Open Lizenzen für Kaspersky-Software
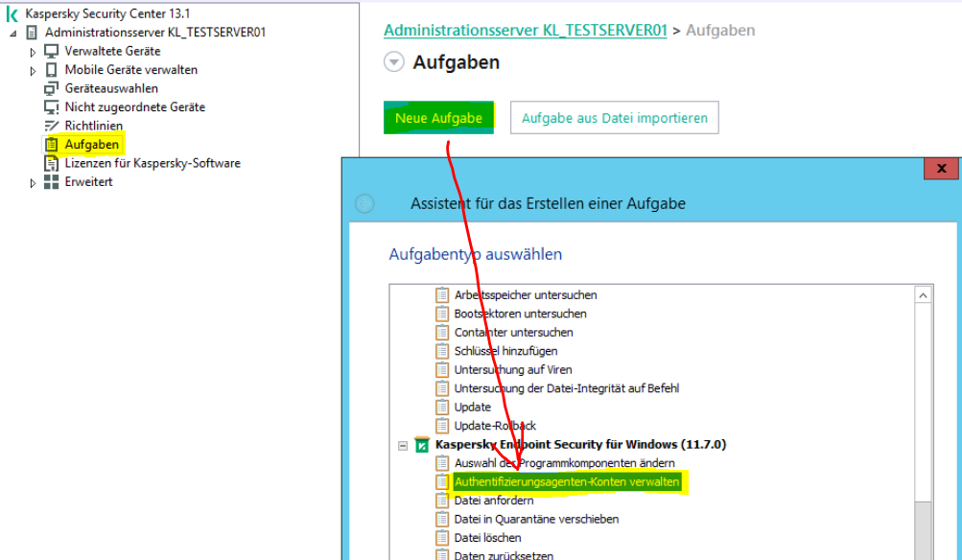Image resolution: width=962 pixels, height=560 pixels. coord(153,163)
